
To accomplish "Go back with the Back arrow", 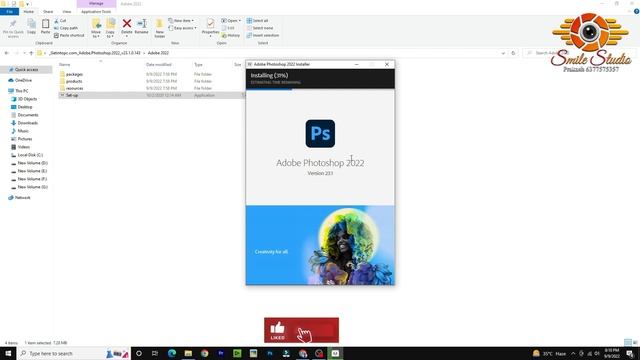I will tap(7, 53).
